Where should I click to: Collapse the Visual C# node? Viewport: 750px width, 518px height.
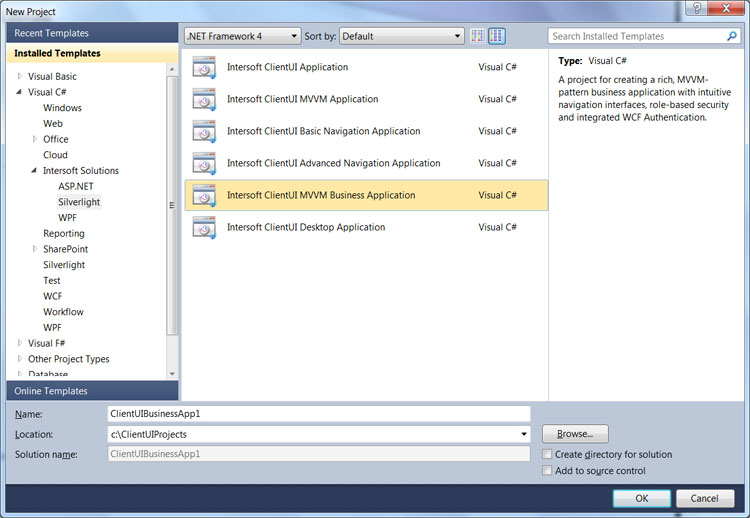(x=19, y=91)
